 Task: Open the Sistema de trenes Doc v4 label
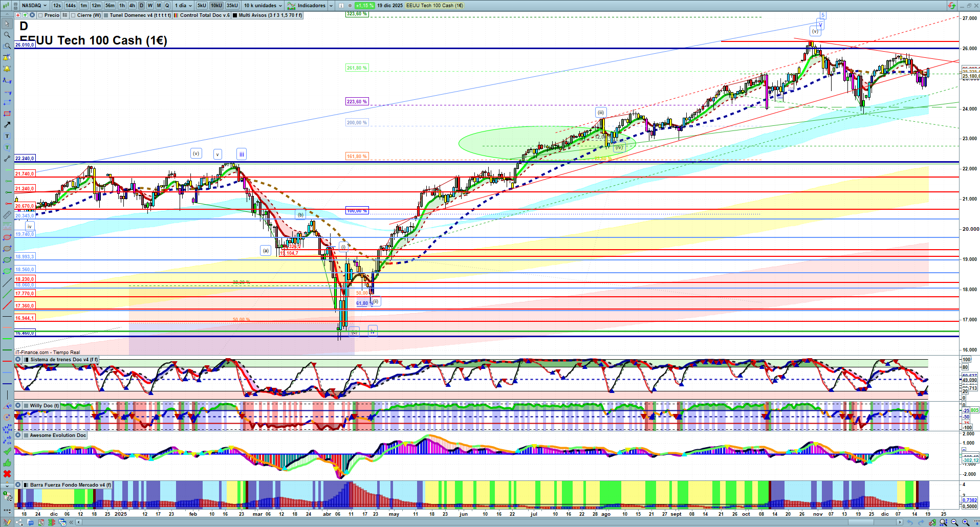pos(64,360)
